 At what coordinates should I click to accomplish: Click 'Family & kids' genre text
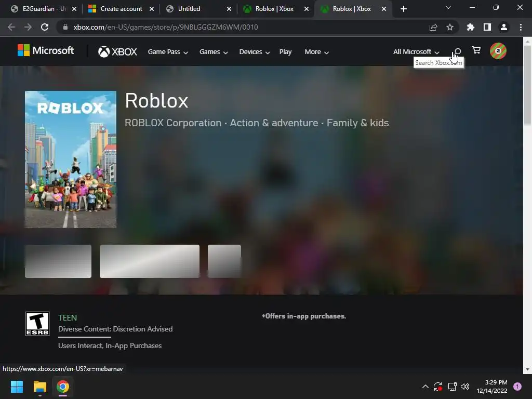coord(358,123)
